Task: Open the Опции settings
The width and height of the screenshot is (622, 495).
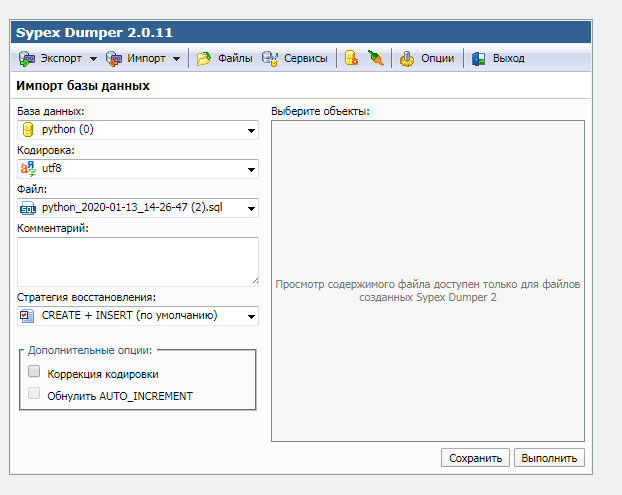Action: 438,58
